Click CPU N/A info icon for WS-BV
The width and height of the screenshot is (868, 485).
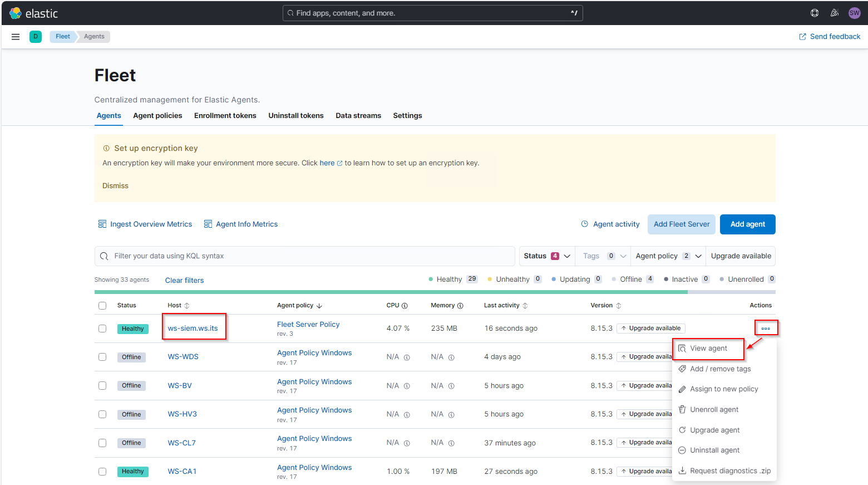(x=407, y=386)
